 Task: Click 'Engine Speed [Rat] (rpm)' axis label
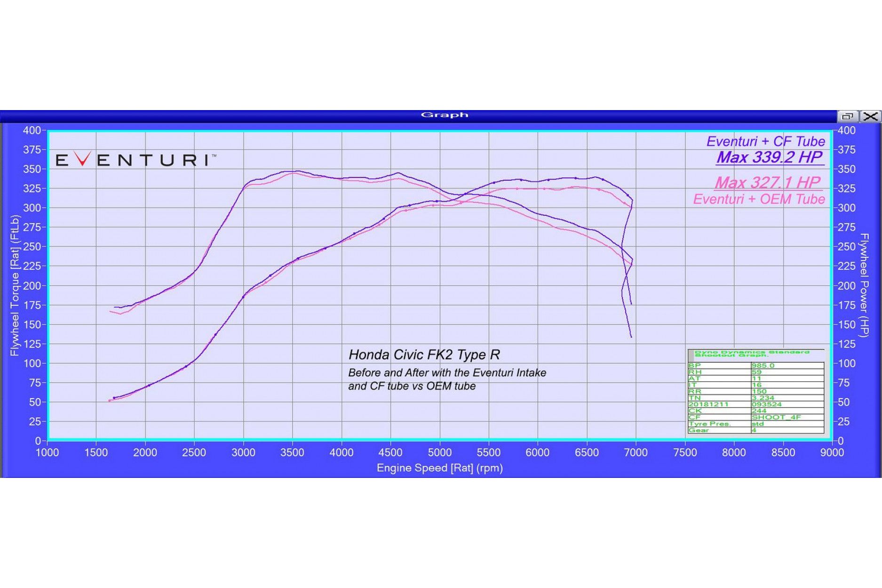(x=440, y=468)
